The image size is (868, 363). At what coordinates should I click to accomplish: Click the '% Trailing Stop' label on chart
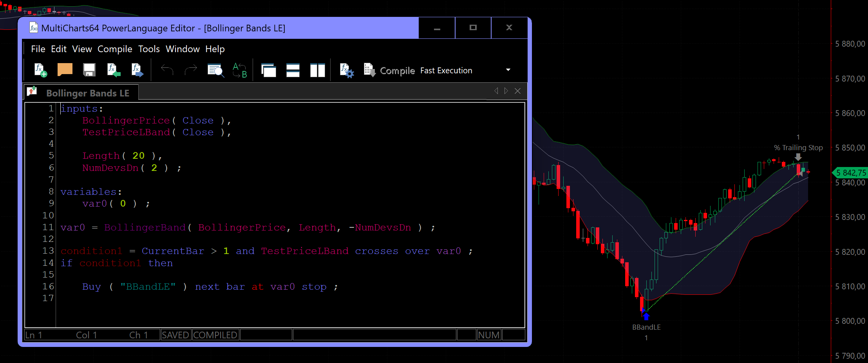click(798, 148)
